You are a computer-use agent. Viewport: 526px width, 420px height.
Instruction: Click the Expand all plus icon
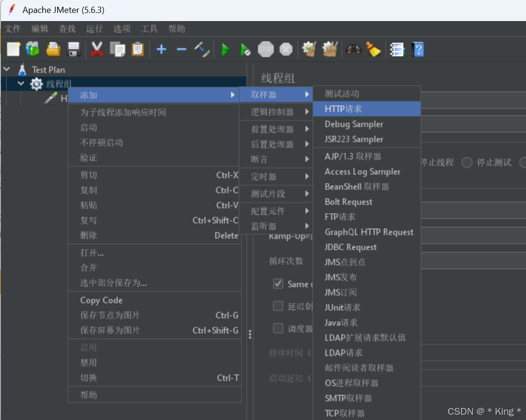(x=161, y=49)
